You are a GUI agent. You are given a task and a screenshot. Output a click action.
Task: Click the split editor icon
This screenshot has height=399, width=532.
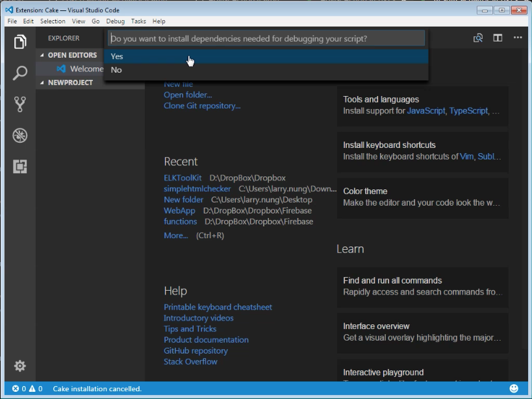pos(498,38)
